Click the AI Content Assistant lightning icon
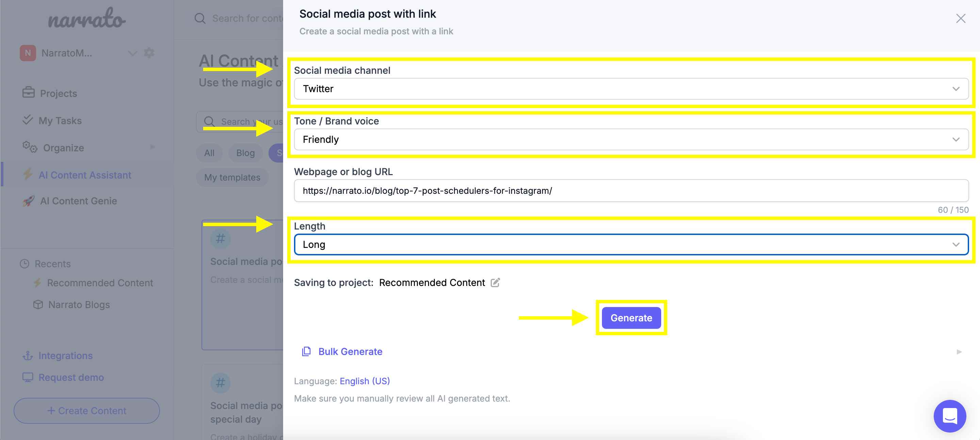This screenshot has width=980, height=440. [28, 174]
